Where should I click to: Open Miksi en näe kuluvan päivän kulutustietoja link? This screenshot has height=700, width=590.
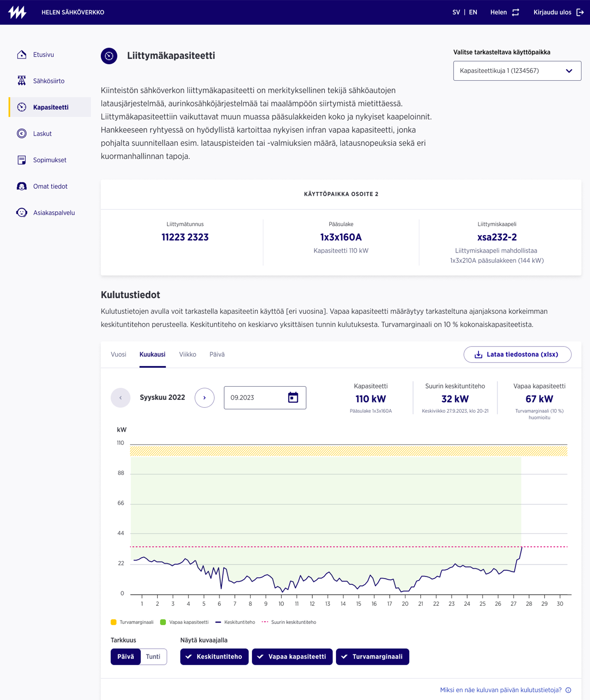coord(501,690)
